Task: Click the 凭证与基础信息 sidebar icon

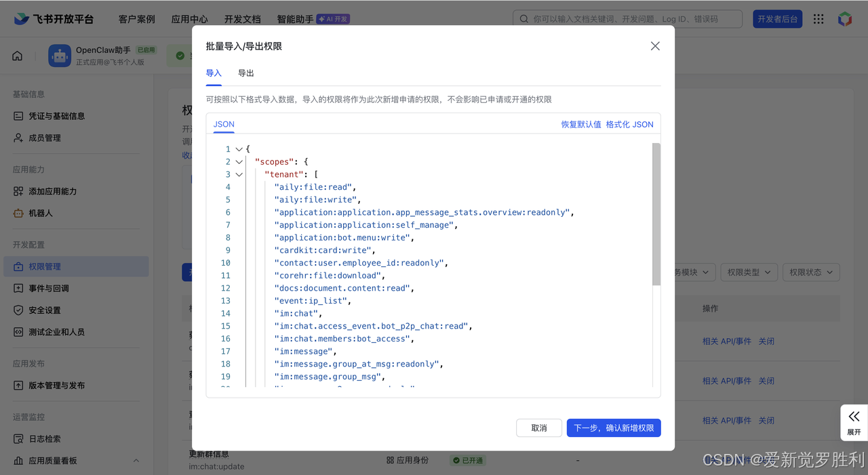Action: [18, 116]
